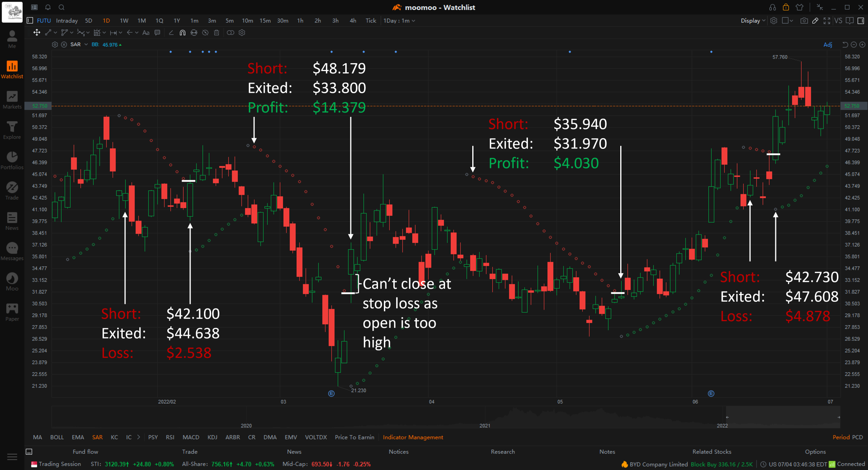Expand the SAR indicator dropdown
The image size is (868, 470).
85,45
